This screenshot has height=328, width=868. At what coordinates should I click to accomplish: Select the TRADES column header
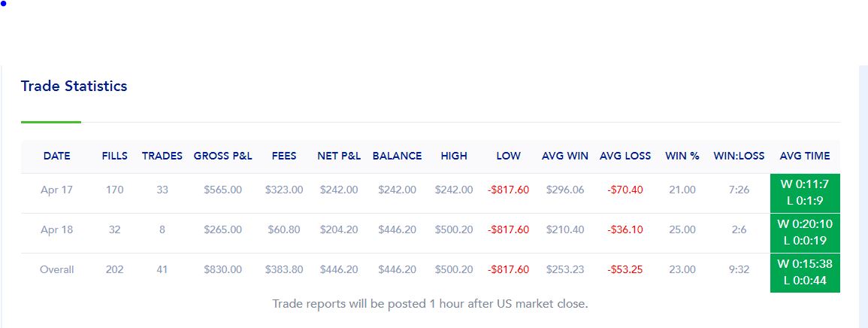point(162,156)
